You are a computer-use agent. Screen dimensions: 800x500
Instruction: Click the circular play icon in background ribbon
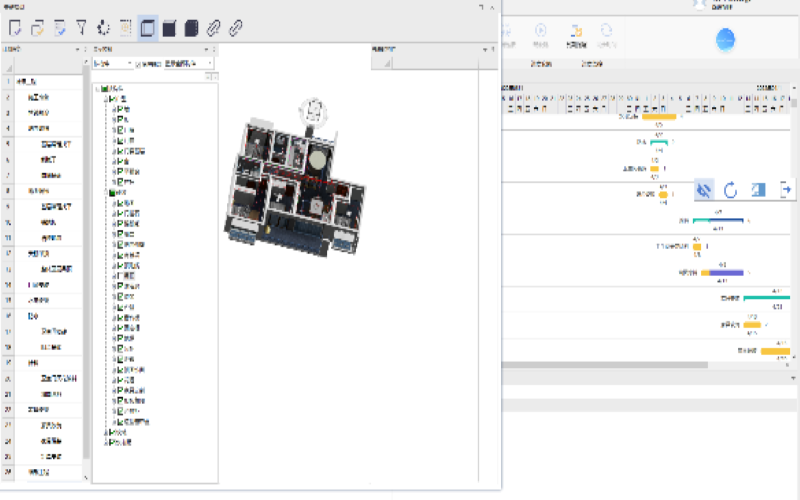[x=540, y=31]
